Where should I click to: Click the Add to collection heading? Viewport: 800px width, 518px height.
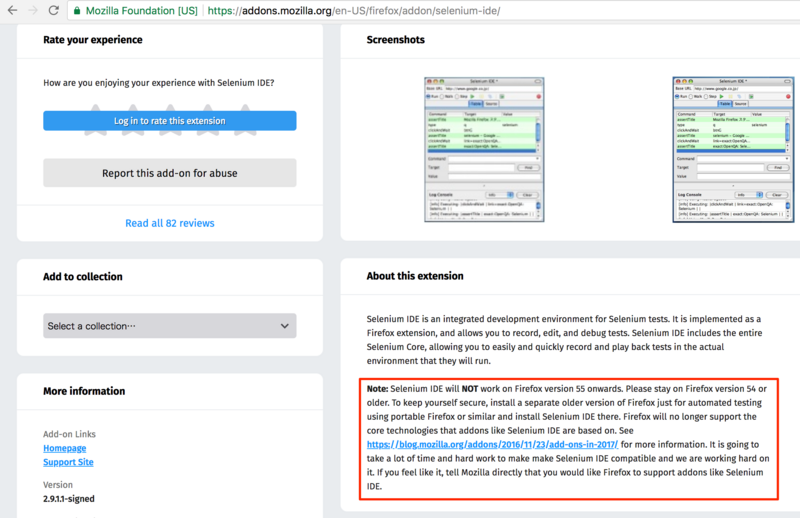[x=83, y=277]
